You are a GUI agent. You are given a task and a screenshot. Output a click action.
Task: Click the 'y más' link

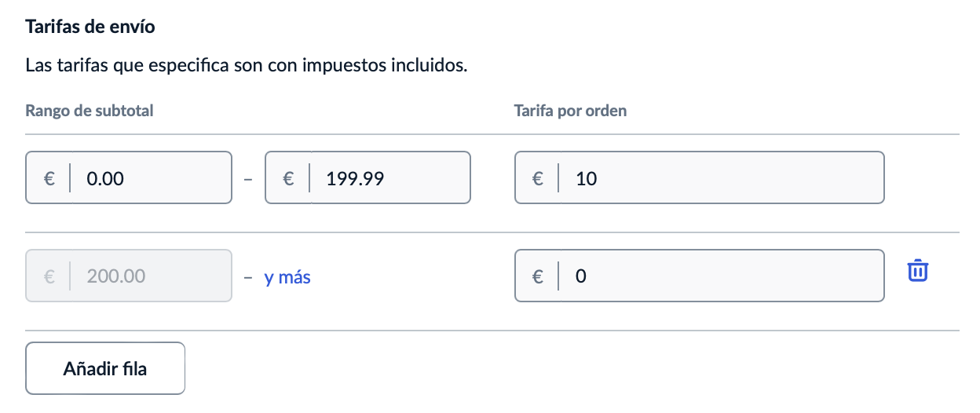pos(287,277)
